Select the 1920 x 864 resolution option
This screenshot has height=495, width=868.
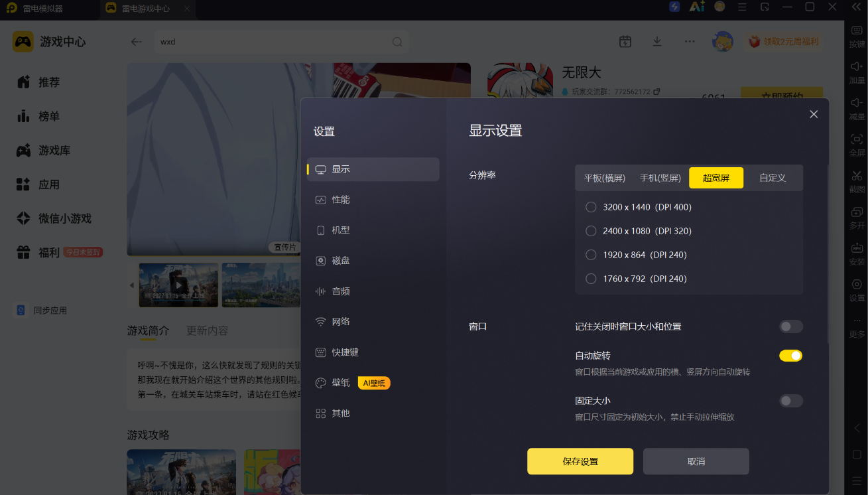point(636,255)
